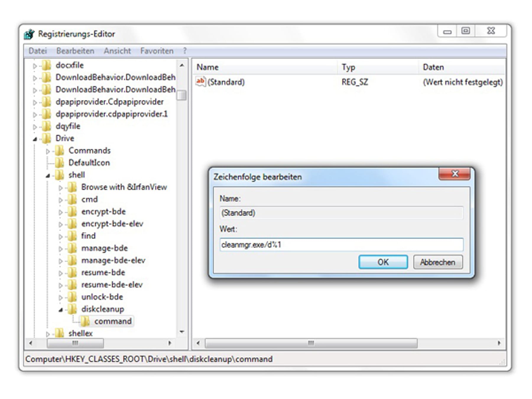Expand the Commands tree node
Image resolution: width=532 pixels, height=399 pixels.
[48, 151]
